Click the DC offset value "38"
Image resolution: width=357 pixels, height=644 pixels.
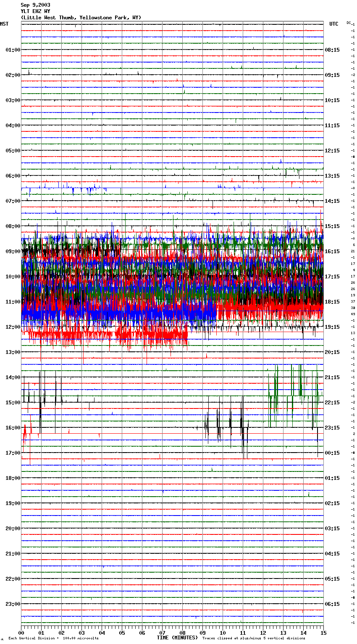tap(353, 308)
